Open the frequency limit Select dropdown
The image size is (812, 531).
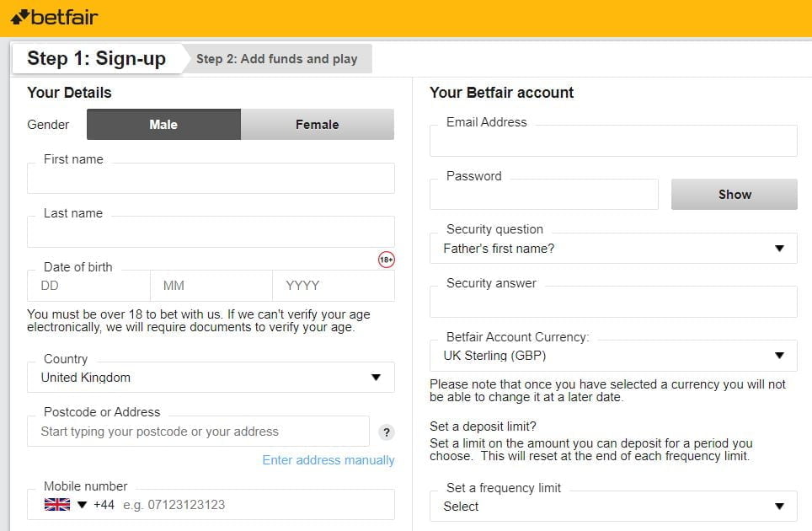613,507
